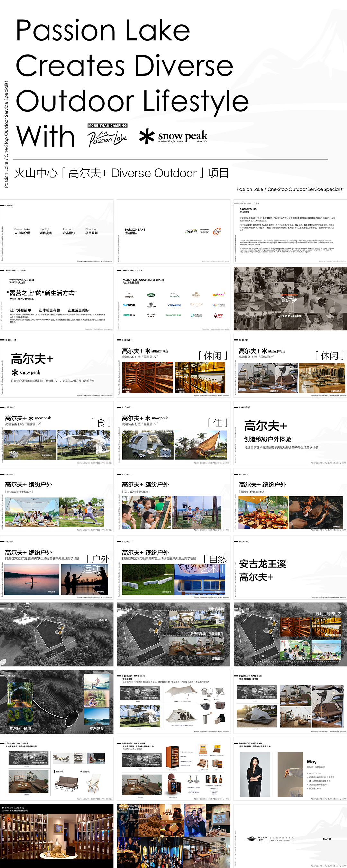Viewport: 347px width, 868px height.
Task: Click the Passion Lake script logo in title
Action: pyautogui.click(x=107, y=139)
